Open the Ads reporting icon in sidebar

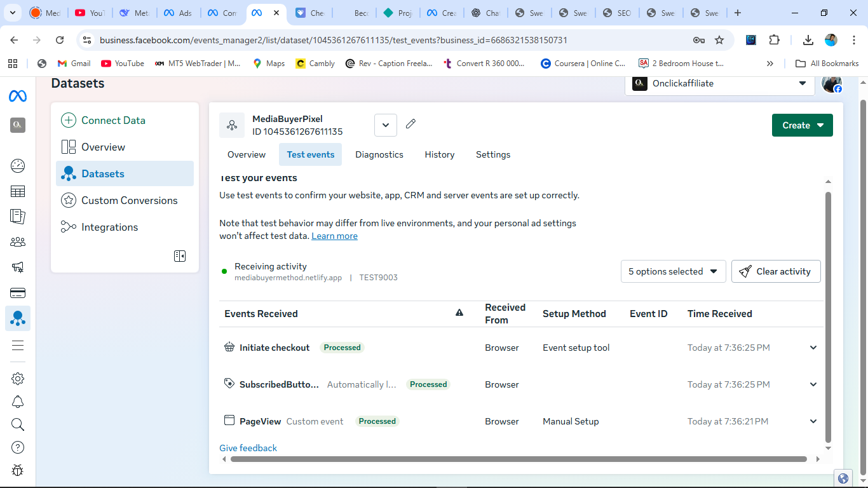point(18,217)
